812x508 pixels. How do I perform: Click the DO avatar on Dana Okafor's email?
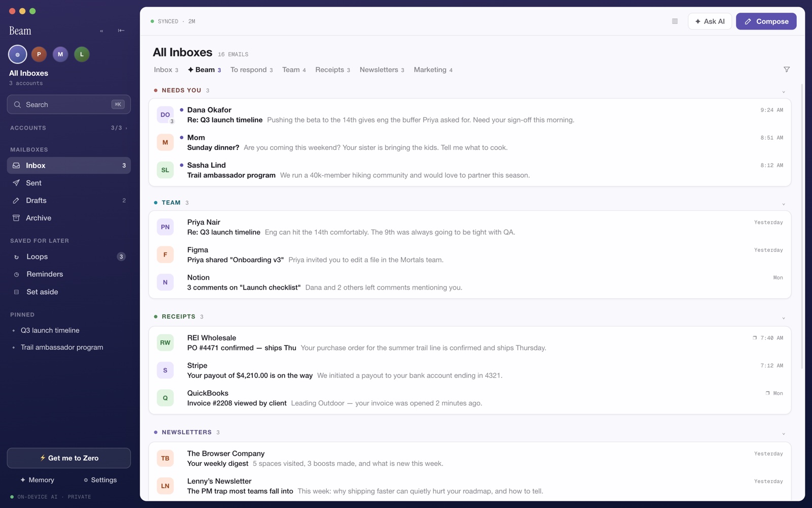165,115
